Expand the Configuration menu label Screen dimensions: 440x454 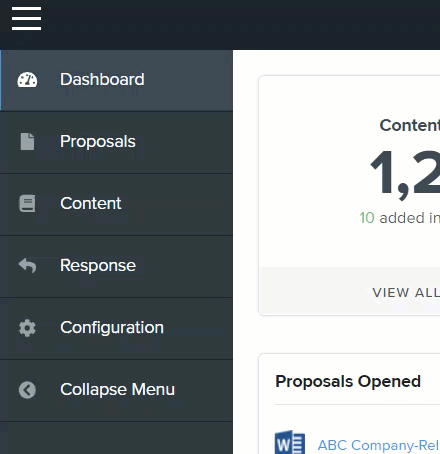(x=112, y=328)
